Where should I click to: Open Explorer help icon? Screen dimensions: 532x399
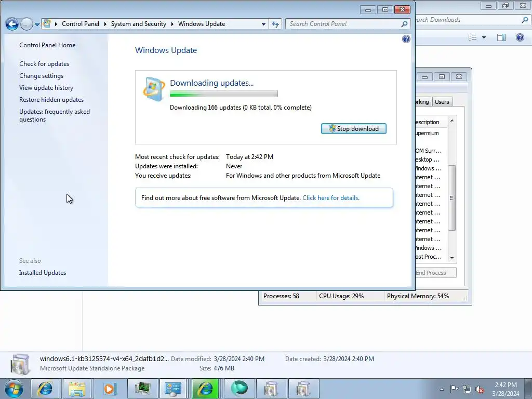(520, 37)
